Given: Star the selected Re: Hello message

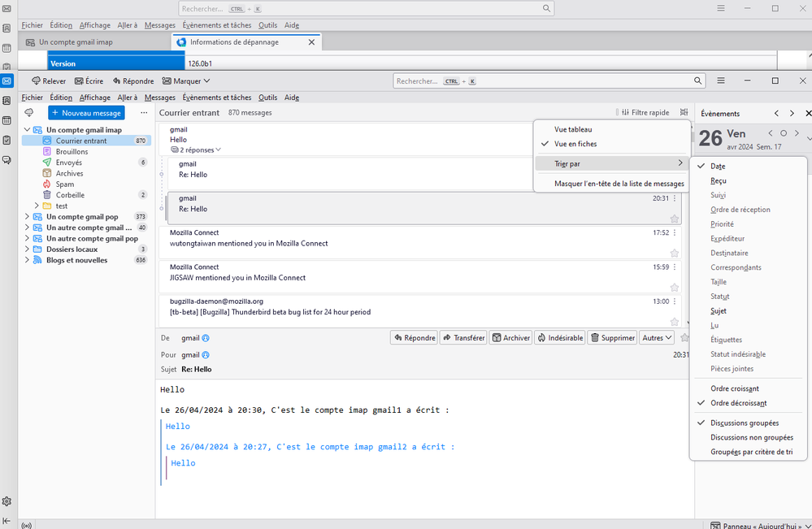Looking at the screenshot, I should [x=674, y=219].
